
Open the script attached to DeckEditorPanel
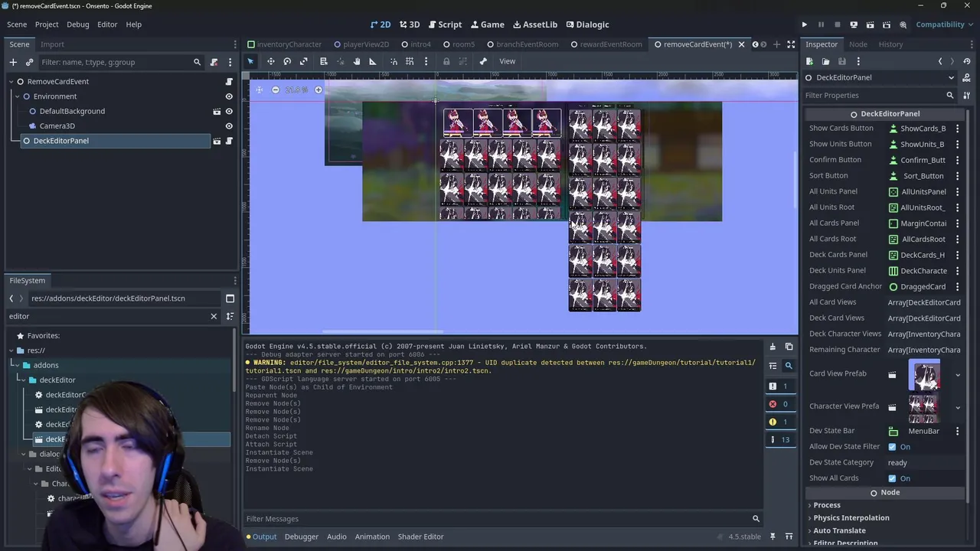pyautogui.click(x=229, y=141)
